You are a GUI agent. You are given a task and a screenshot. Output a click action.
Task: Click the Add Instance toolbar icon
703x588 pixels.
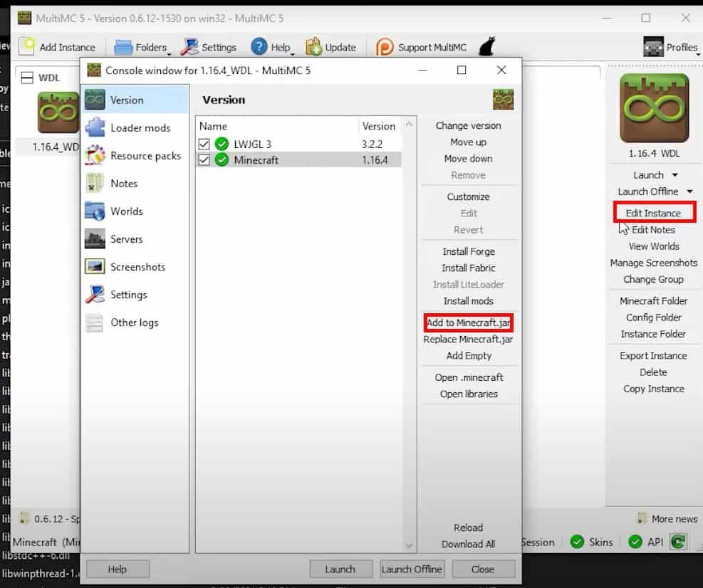[27, 46]
